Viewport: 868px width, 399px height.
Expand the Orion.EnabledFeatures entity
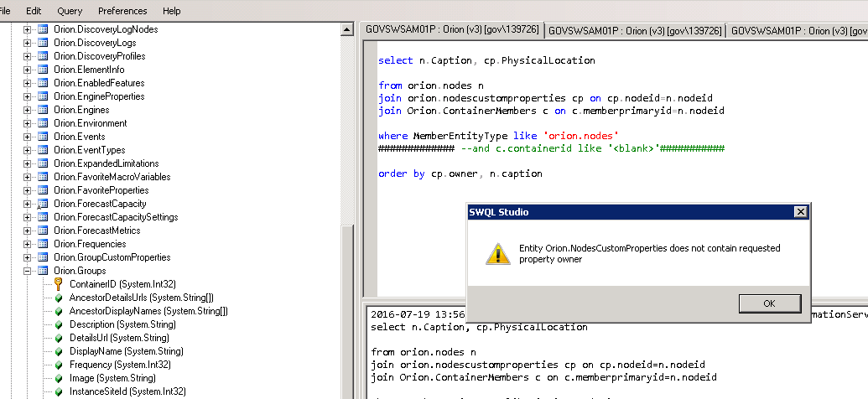[x=27, y=83]
